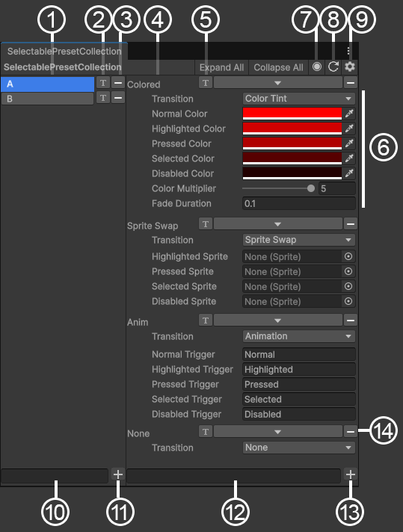Viewport: 403px width, 532px height.
Task: Click the refresh arrow icon
Action: pos(333,66)
